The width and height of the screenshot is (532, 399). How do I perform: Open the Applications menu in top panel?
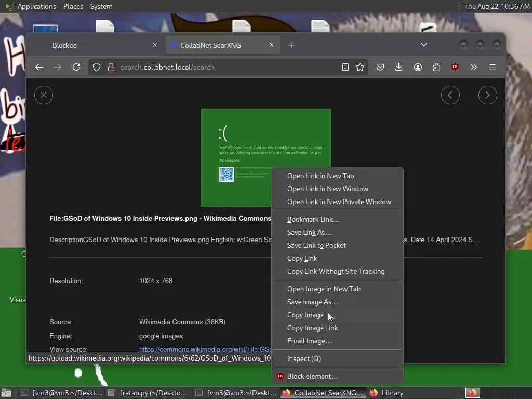tap(37, 6)
